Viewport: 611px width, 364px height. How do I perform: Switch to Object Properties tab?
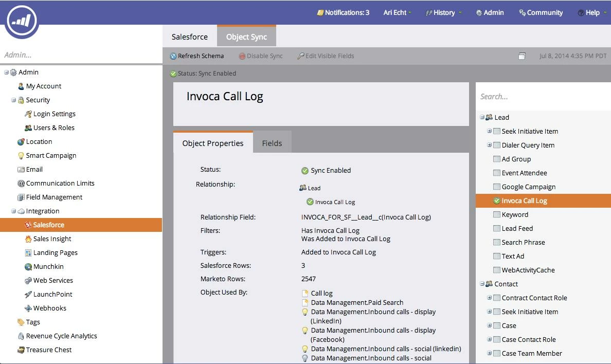[x=213, y=143]
